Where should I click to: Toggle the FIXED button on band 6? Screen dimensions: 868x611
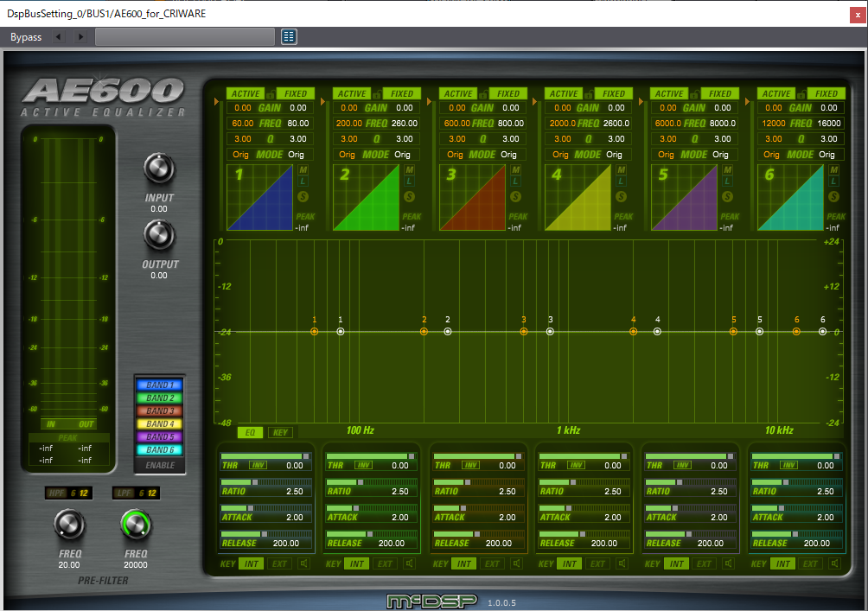[827, 93]
